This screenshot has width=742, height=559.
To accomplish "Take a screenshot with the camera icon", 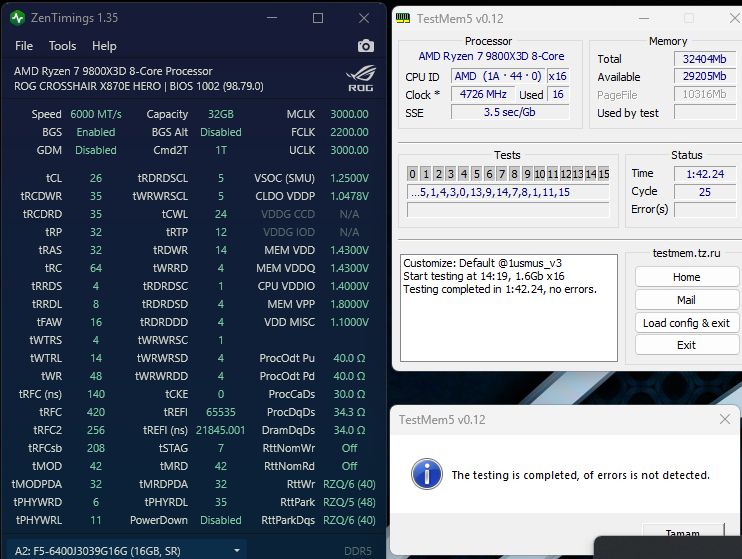I will 366,46.
